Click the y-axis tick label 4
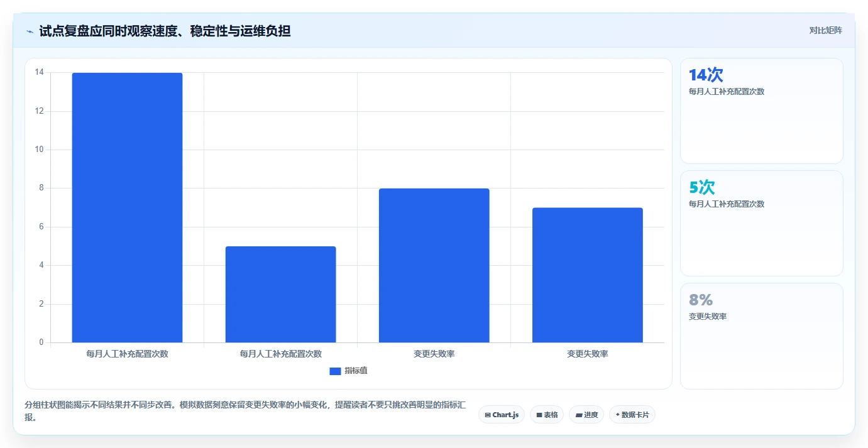The width and height of the screenshot is (868, 448). pos(41,265)
